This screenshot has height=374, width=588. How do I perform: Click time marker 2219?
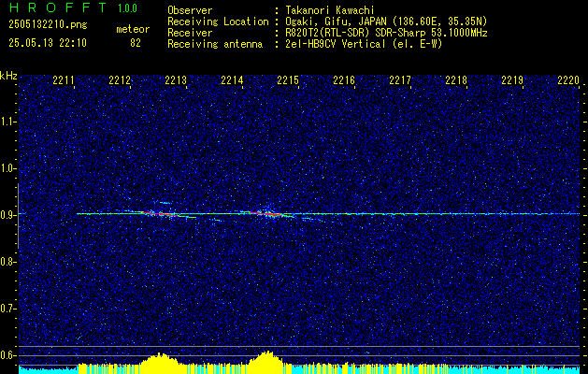[512, 79]
